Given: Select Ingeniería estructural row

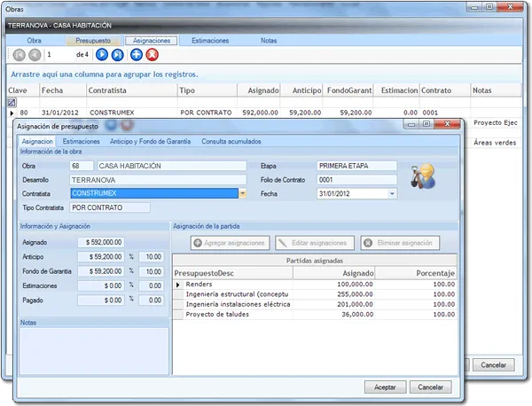Looking at the screenshot, I should coord(315,294).
